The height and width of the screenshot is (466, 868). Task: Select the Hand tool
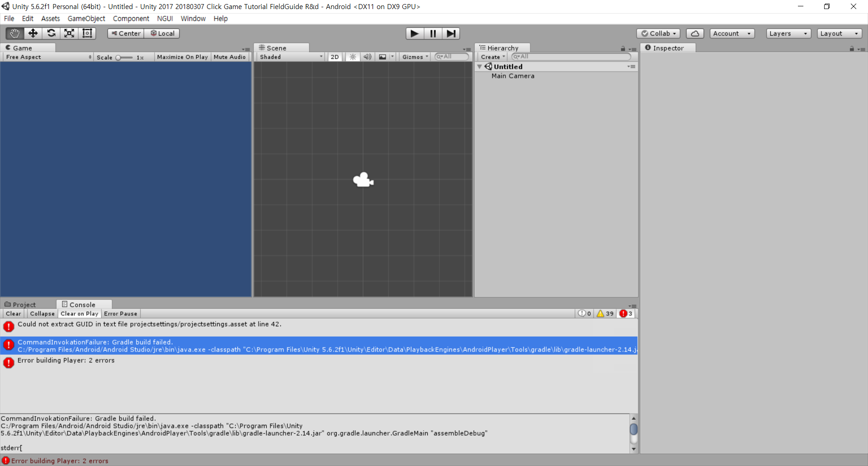(15, 33)
